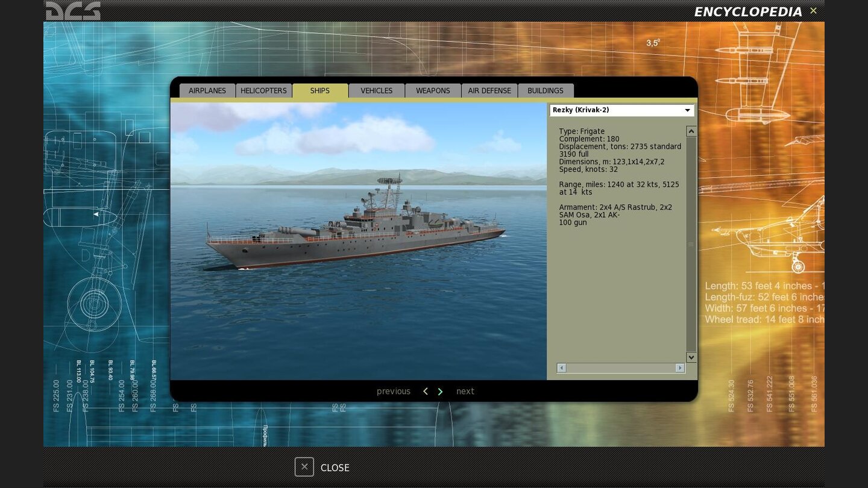The width and height of the screenshot is (868, 488).
Task: Click the 'Complement: 180' text line
Action: [x=589, y=139]
